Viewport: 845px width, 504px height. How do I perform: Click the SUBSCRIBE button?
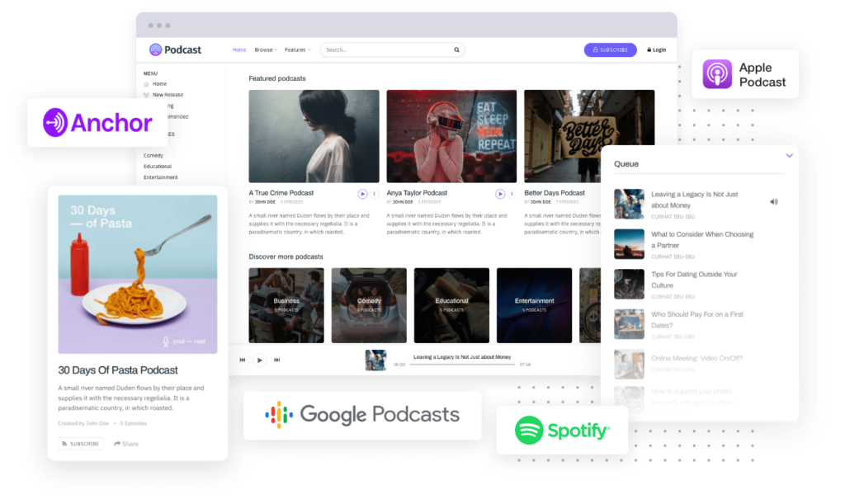point(610,49)
